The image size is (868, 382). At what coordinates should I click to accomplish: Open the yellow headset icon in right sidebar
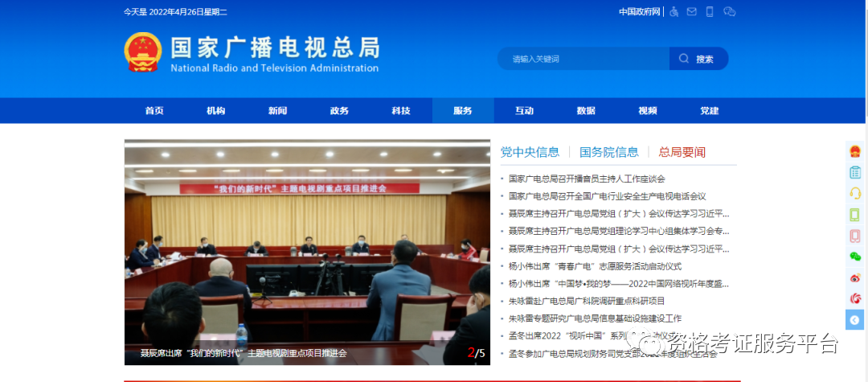(855, 193)
